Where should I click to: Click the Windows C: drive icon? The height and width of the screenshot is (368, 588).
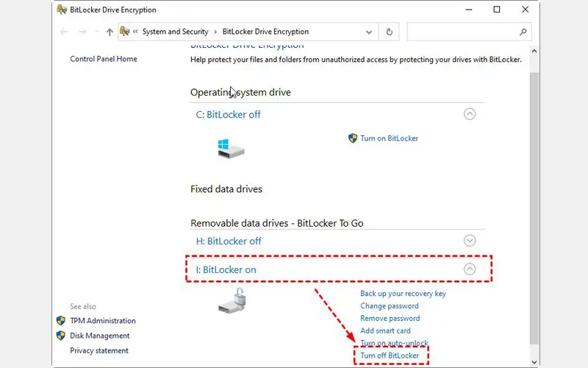(x=231, y=149)
